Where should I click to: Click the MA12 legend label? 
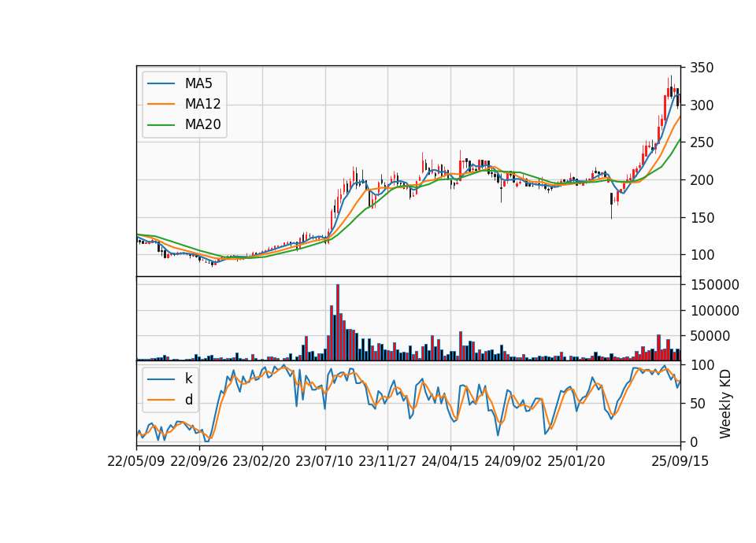point(202,104)
